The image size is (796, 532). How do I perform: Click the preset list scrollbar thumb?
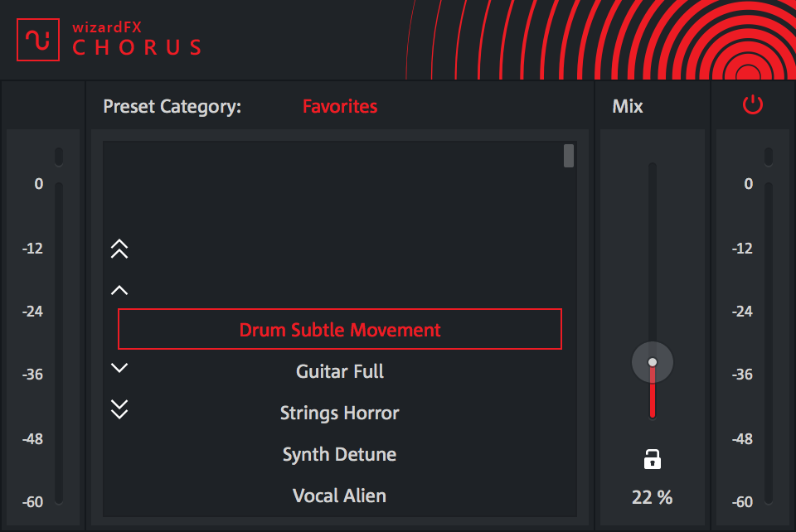(x=569, y=156)
